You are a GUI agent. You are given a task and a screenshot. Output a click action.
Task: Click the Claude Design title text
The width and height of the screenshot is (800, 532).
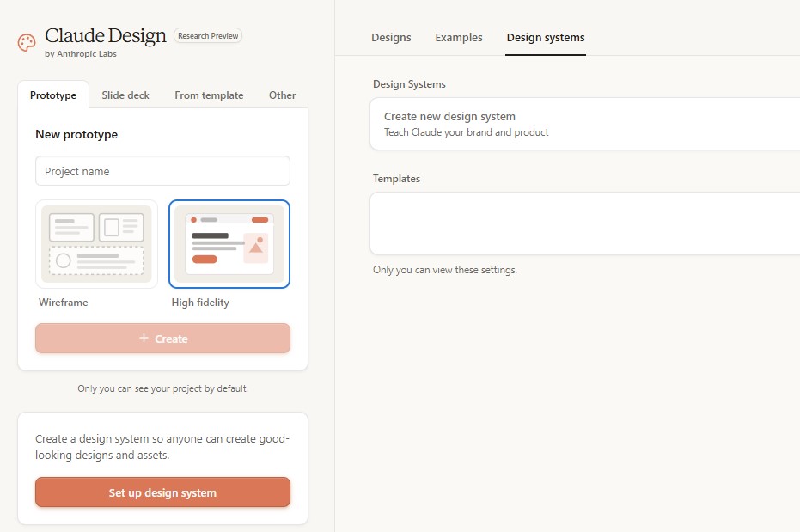106,35
